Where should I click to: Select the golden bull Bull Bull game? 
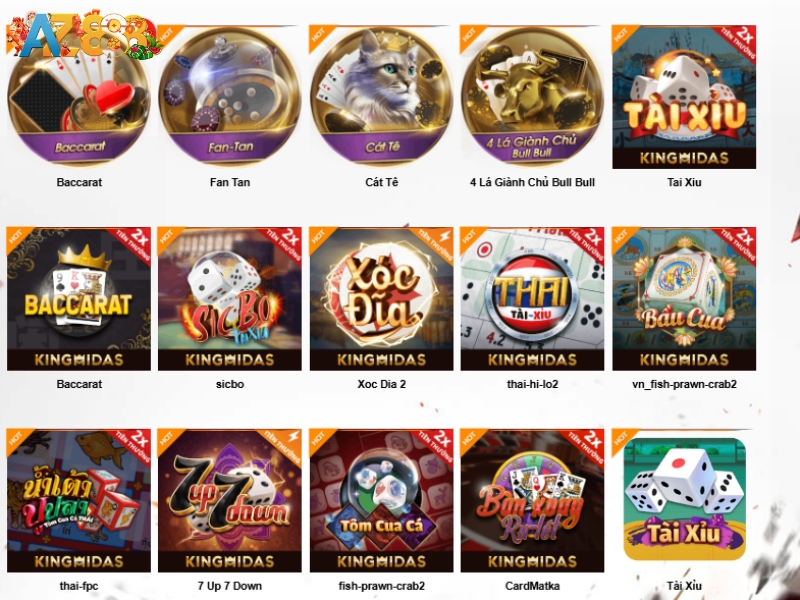(532, 97)
